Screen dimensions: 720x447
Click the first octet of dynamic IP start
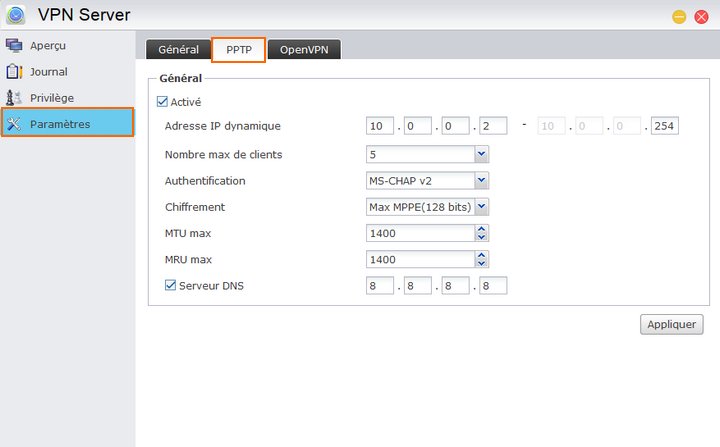380,126
